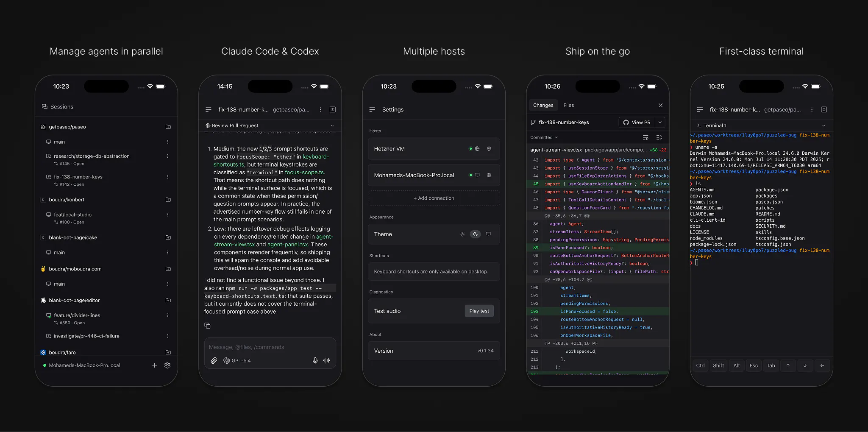This screenshot has width=868, height=432.
Task: Click the Play test button
Action: point(479,311)
